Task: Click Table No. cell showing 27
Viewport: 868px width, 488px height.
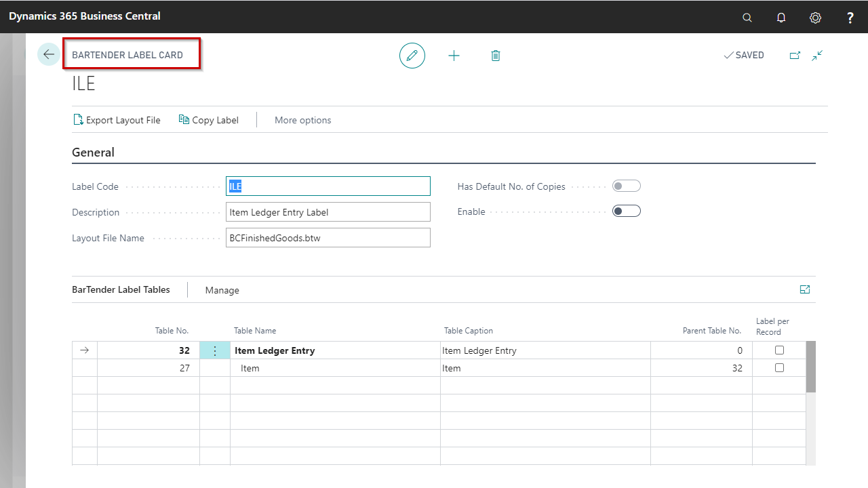Action: coord(149,368)
